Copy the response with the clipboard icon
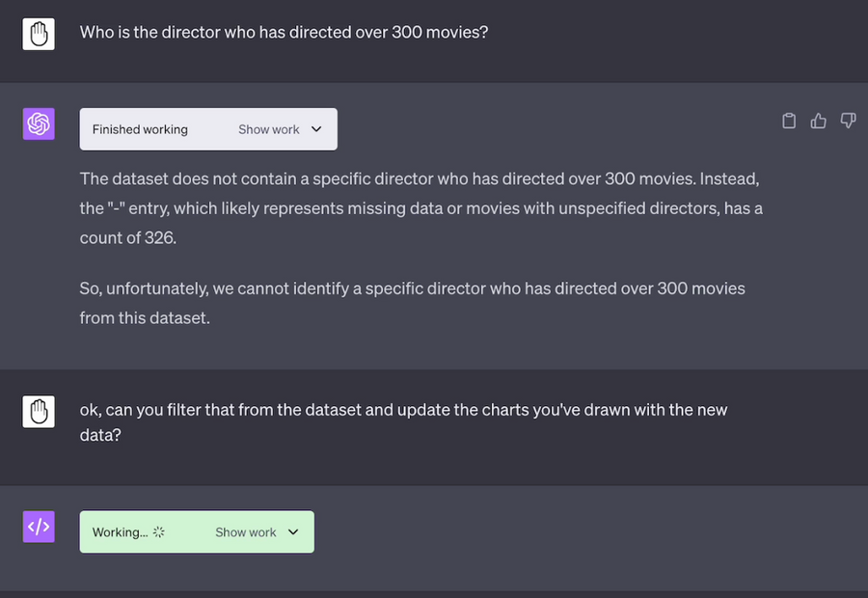The height and width of the screenshot is (598, 868). pos(789,121)
